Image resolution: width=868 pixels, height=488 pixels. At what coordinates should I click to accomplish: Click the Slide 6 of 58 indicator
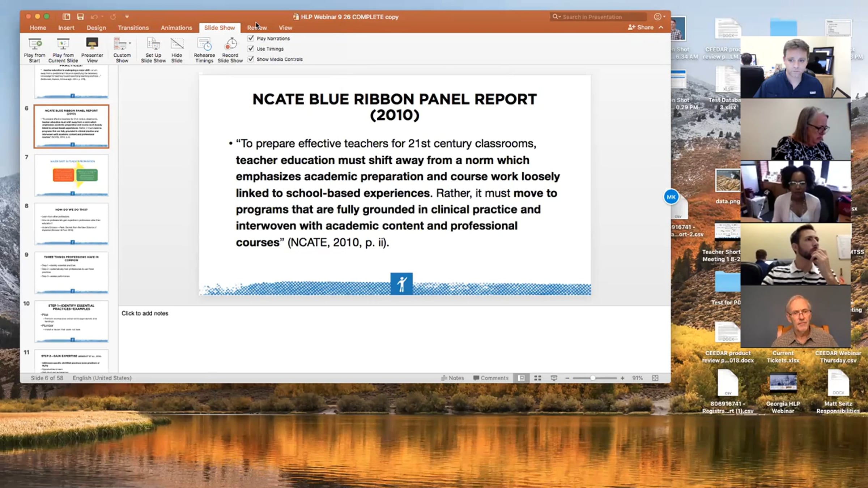47,378
